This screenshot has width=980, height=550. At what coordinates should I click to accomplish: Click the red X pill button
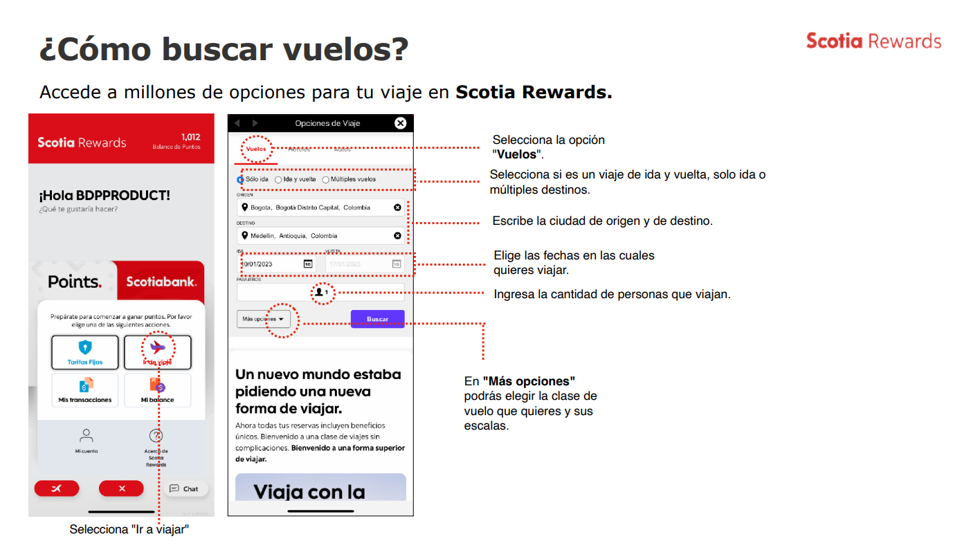(121, 488)
